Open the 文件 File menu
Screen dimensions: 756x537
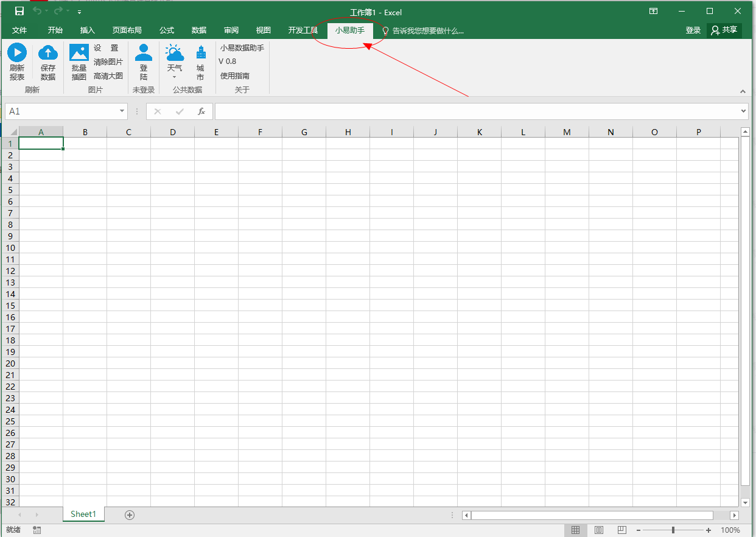(19, 30)
